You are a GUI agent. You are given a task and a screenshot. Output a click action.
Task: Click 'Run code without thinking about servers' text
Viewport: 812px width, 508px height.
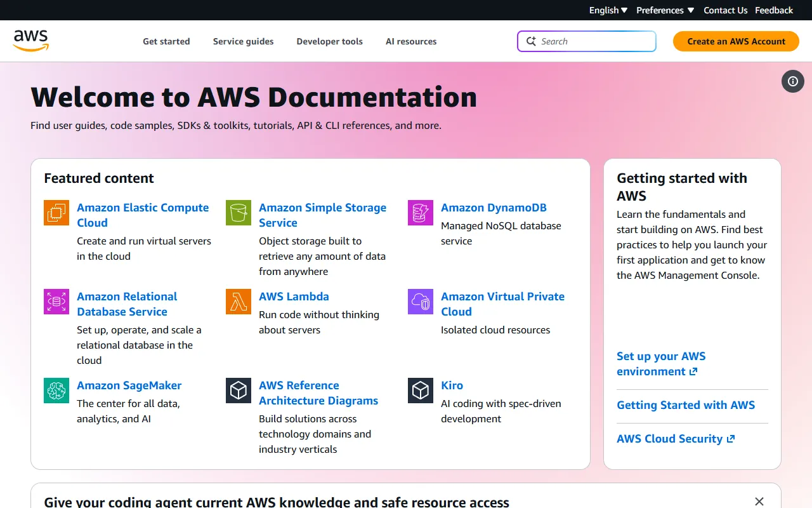pyautogui.click(x=319, y=322)
